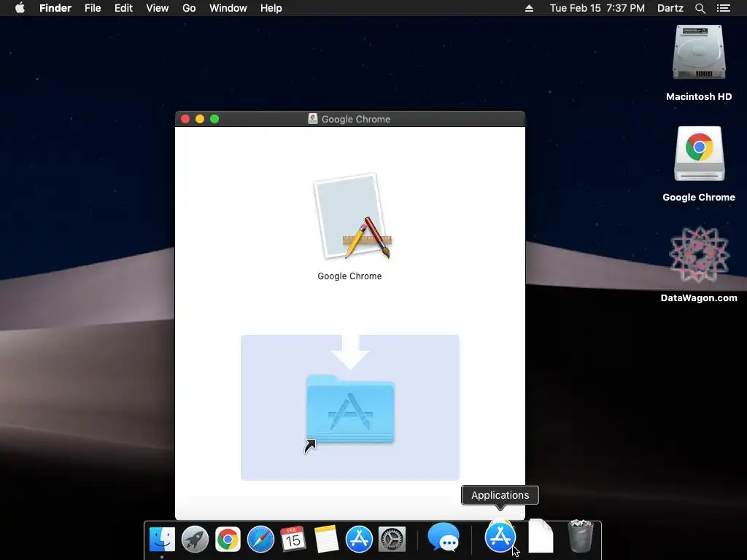Viewport: 747px width, 560px height.
Task: Launch Google Chrome from the Dock
Action: 228,540
